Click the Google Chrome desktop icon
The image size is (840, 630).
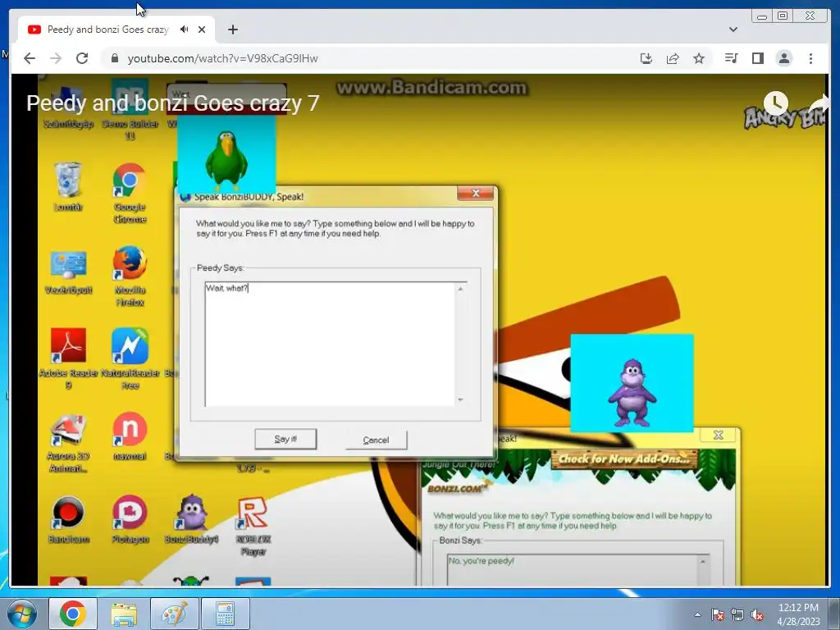pyautogui.click(x=130, y=193)
